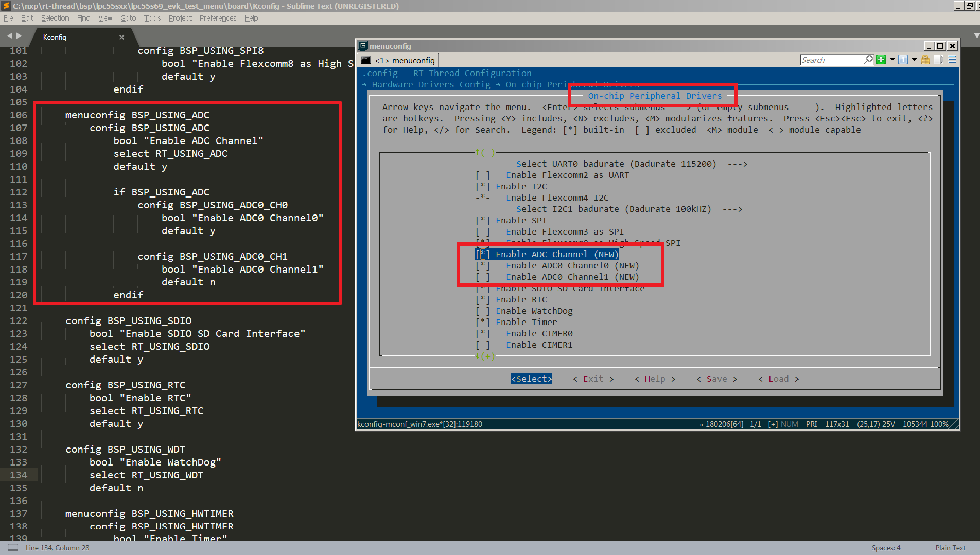Open dropdown arrow next to green plus
The height and width of the screenshot is (555, 980).
click(892, 60)
